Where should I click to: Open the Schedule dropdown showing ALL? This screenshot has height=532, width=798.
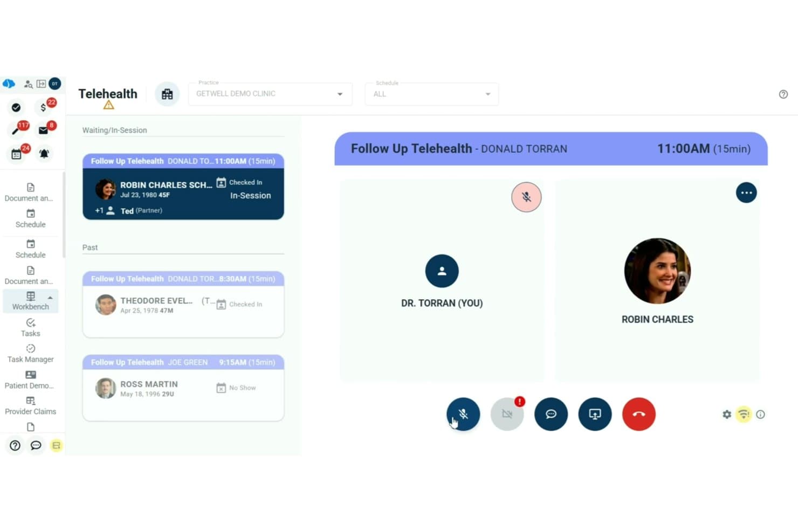[432, 94]
